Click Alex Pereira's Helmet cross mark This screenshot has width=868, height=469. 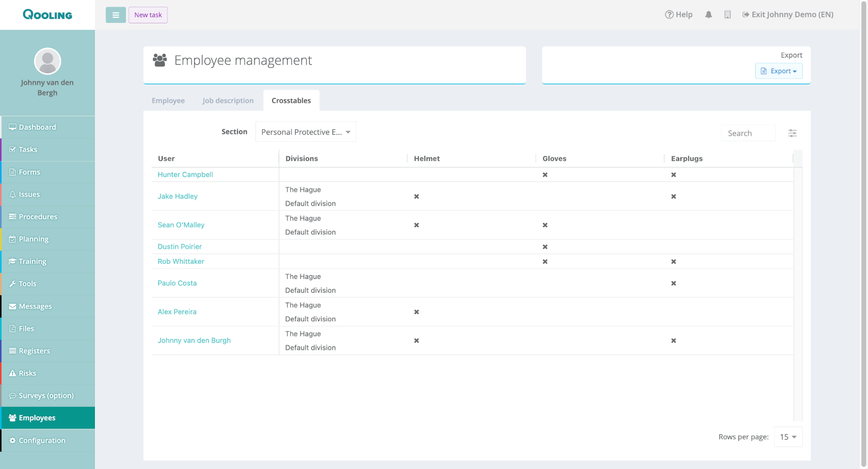[x=417, y=312]
